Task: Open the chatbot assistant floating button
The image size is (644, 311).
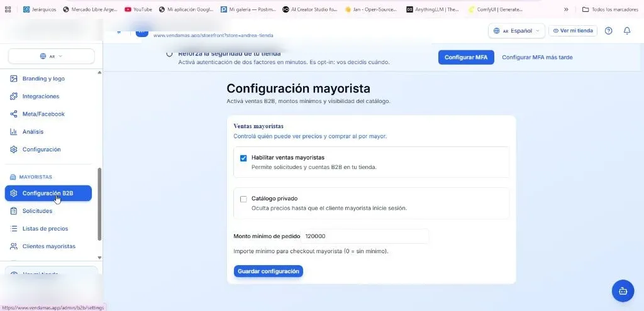Action: pyautogui.click(x=623, y=291)
